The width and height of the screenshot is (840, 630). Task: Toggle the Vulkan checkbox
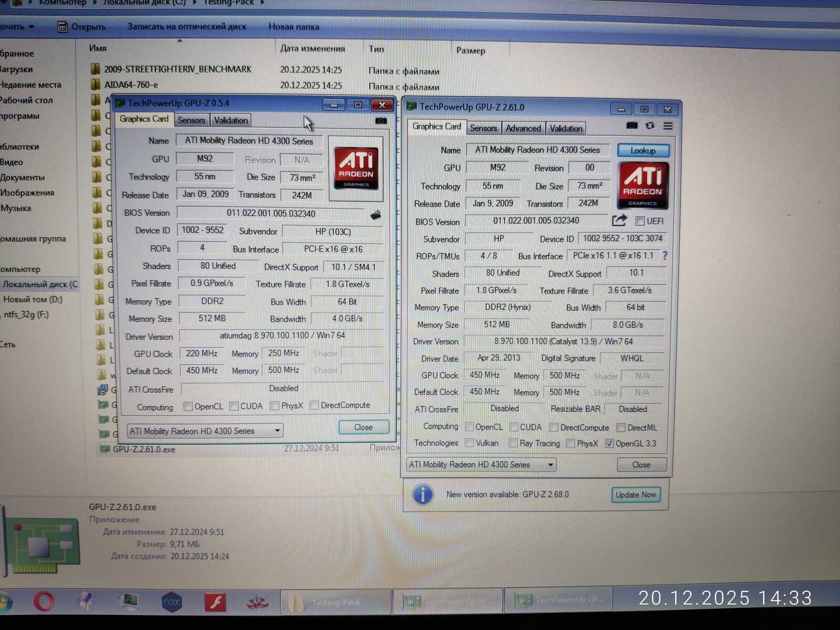(x=469, y=443)
